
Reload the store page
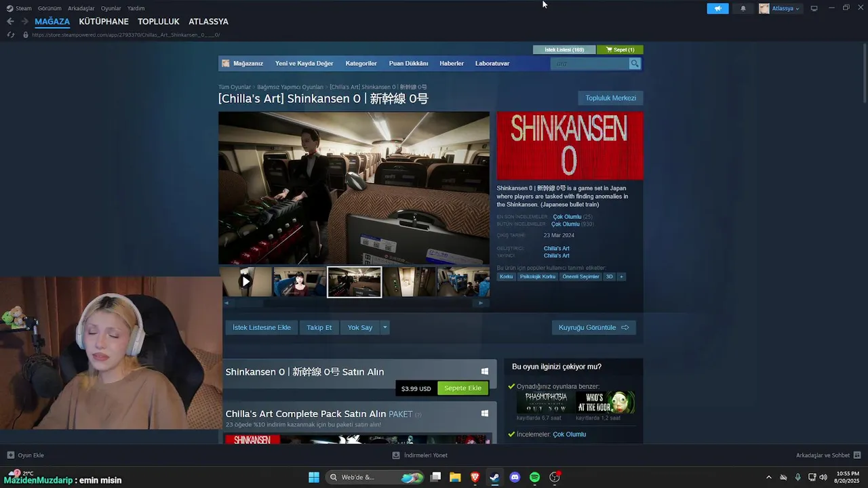pyautogui.click(x=11, y=35)
